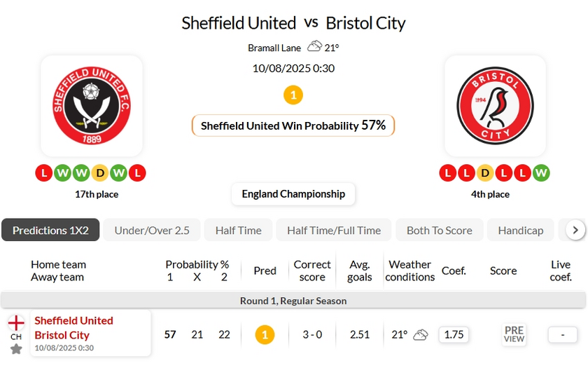Open the Handicap tab
This screenshot has height=368, width=588.
tap(520, 230)
